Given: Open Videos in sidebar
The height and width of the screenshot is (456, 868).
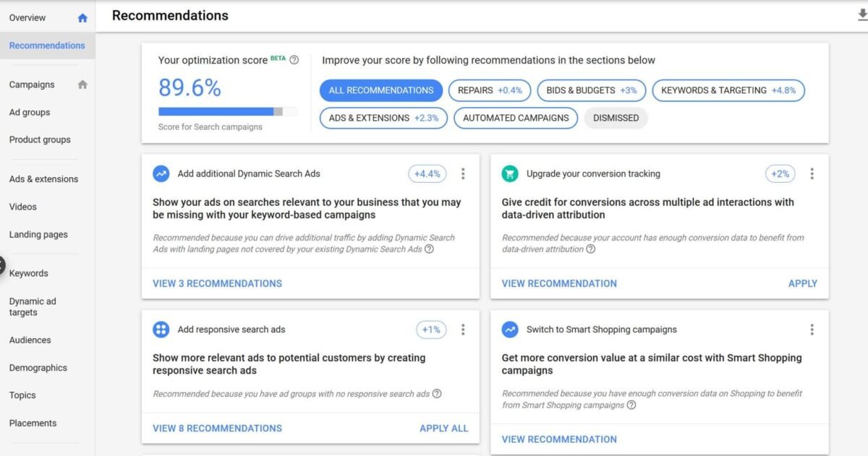Looking at the screenshot, I should pyautogui.click(x=22, y=207).
